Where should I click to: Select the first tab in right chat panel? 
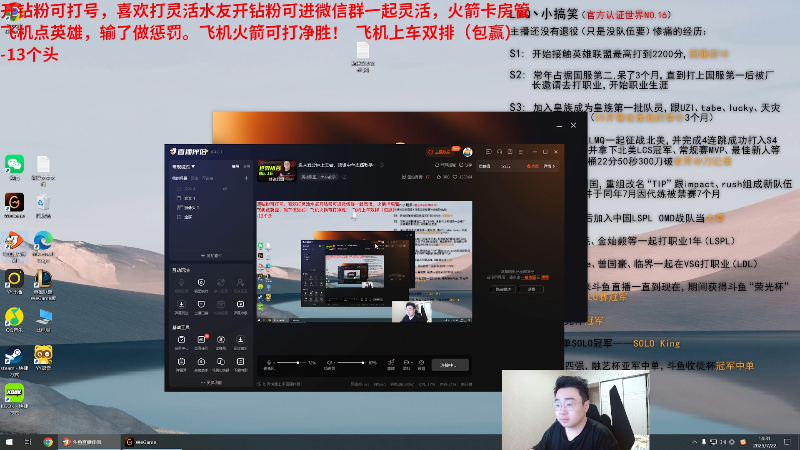tap(485, 166)
